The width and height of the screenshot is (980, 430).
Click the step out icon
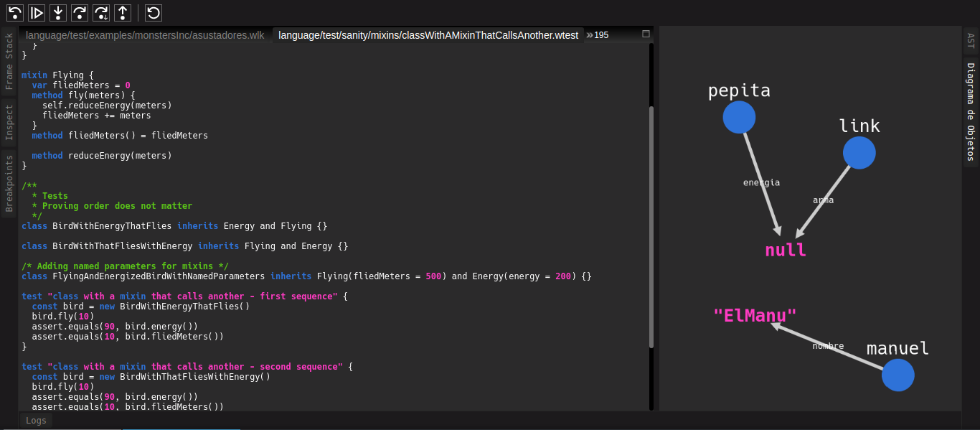(x=123, y=12)
